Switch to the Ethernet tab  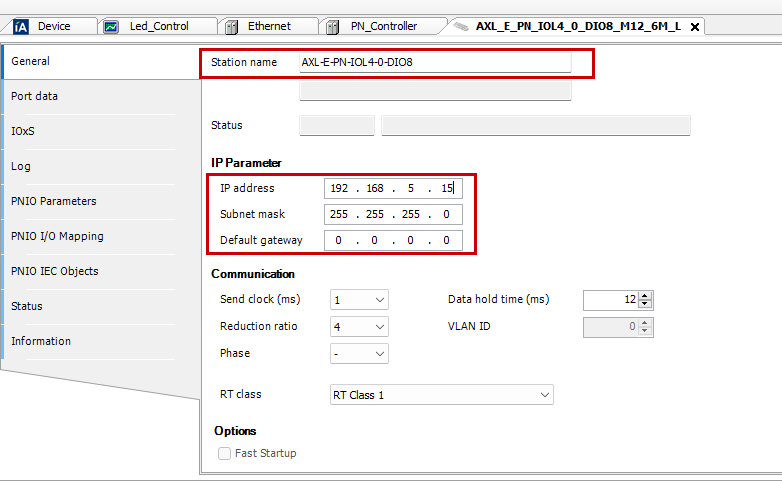(269, 26)
